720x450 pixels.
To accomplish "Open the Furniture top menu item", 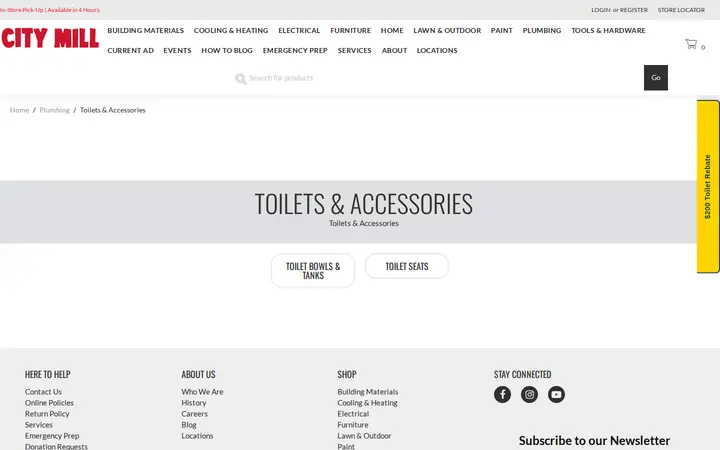I will [350, 30].
